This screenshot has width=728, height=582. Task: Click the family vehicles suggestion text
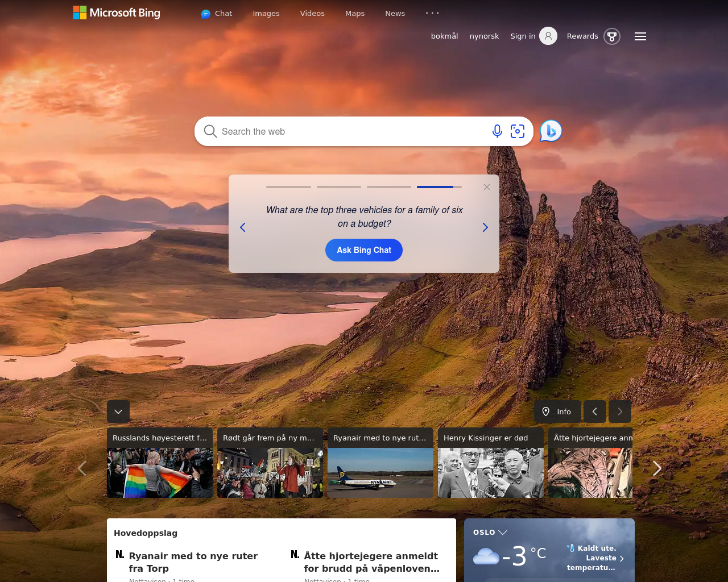365,217
